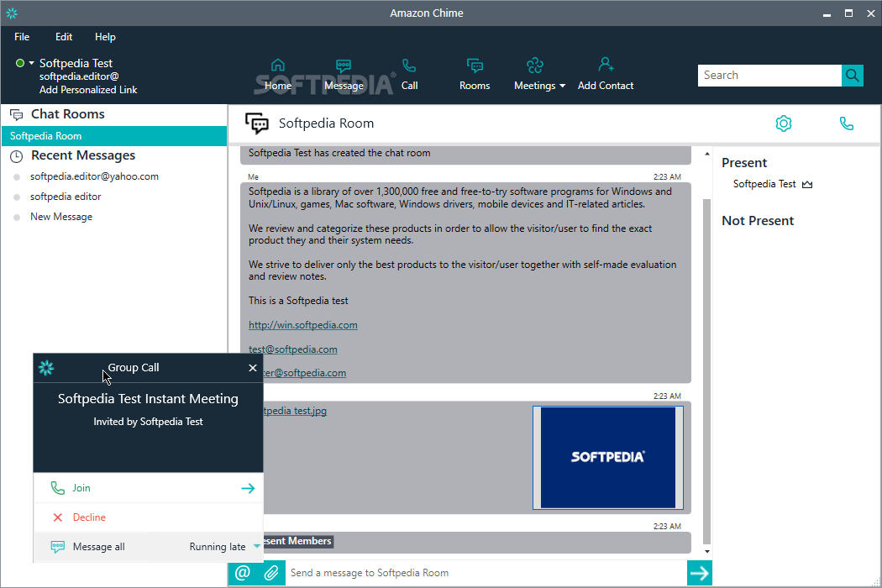The width and height of the screenshot is (882, 588).
Task: Click Add Personalized Link
Action: [88, 90]
